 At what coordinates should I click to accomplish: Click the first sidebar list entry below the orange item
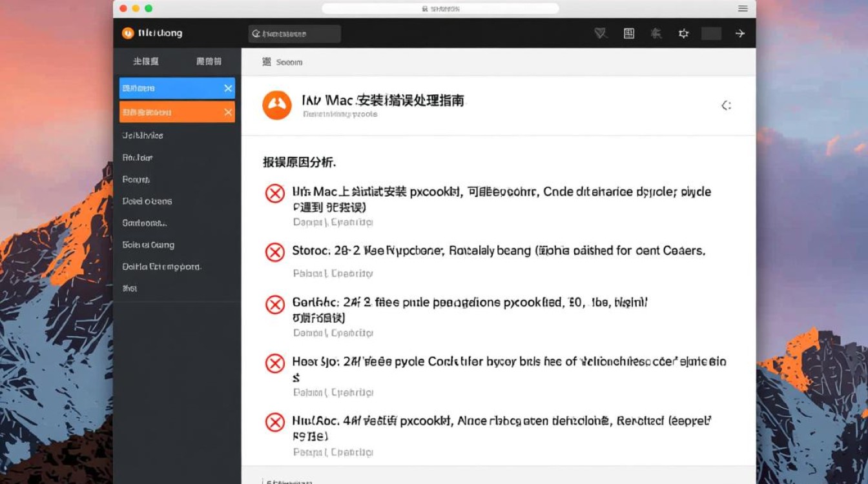143,136
